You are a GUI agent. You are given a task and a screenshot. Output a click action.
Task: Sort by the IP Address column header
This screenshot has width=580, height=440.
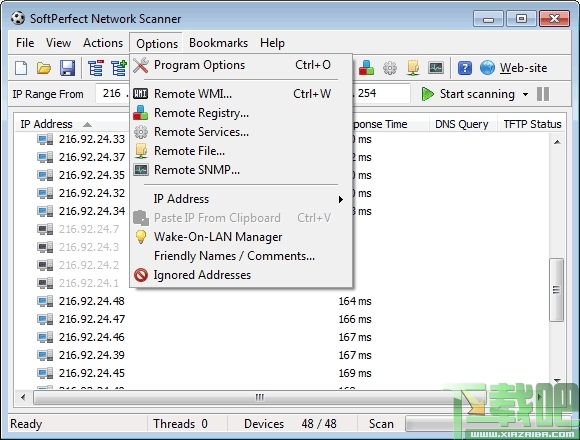72,124
